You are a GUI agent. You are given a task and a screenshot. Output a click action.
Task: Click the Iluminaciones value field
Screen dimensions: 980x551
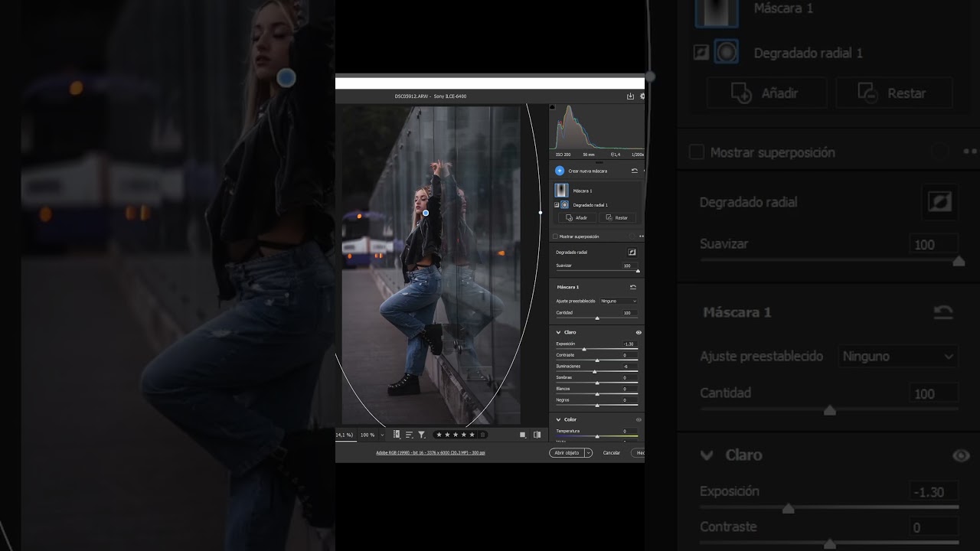(629, 367)
